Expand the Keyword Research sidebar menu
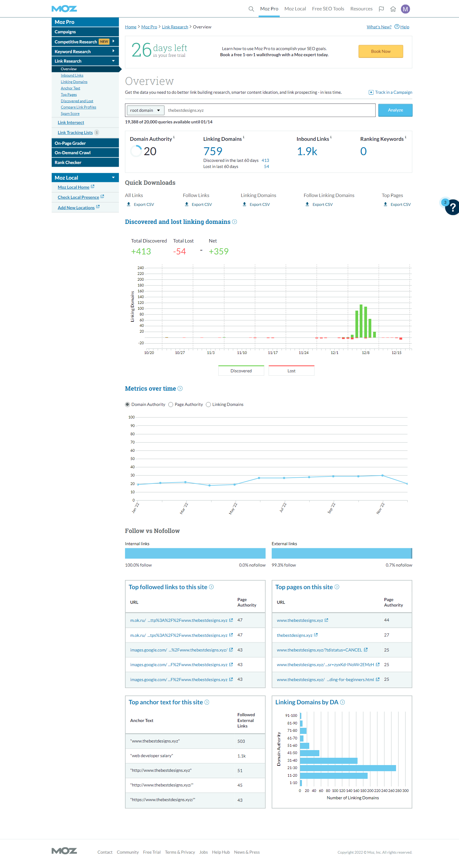Screen dimensions: 459x868 coord(113,51)
